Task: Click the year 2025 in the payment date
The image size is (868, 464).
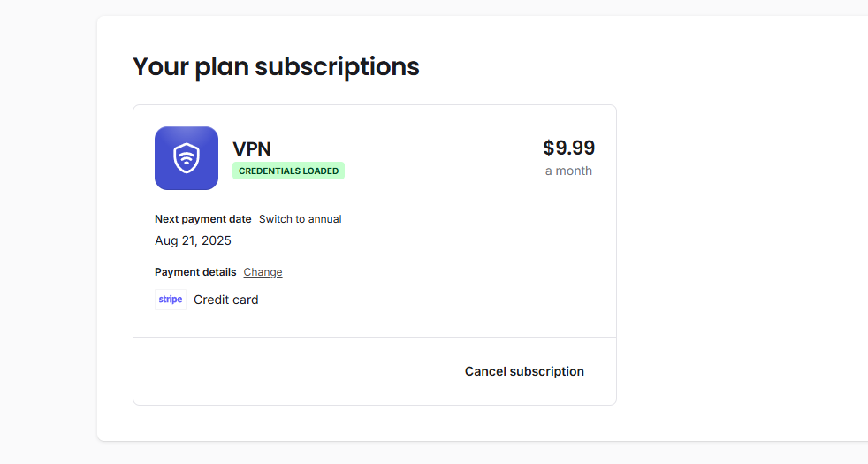Action: 217,240
